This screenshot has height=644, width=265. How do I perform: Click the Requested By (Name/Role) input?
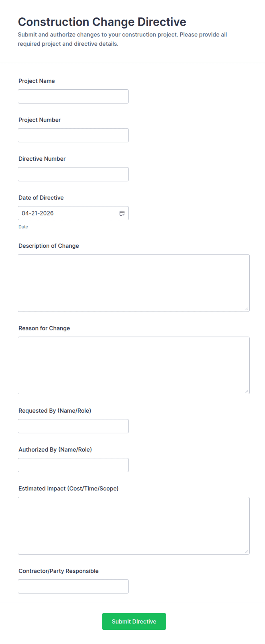pyautogui.click(x=73, y=426)
